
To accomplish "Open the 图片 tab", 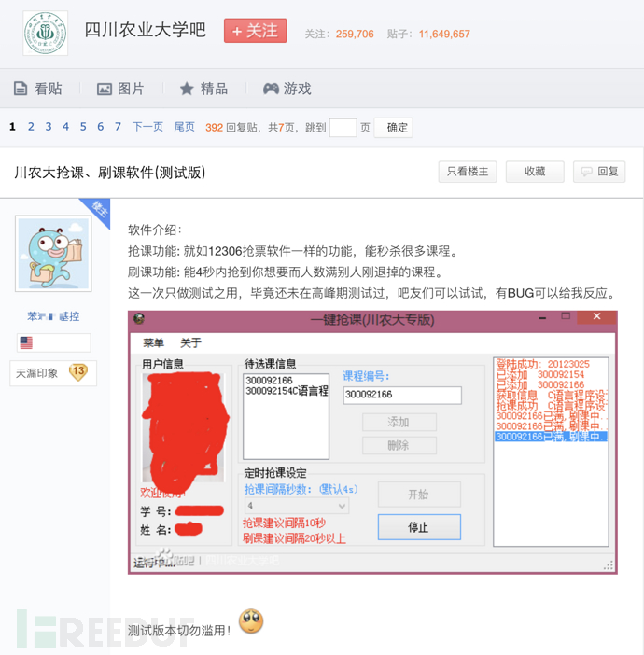I will (x=120, y=89).
